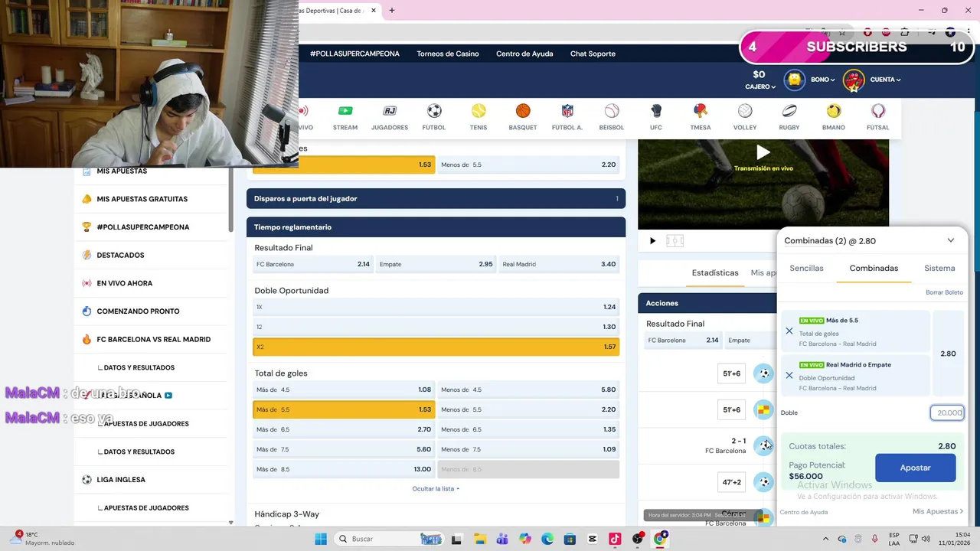
Task: Open Chat Soporte menu item
Action: 593,54
